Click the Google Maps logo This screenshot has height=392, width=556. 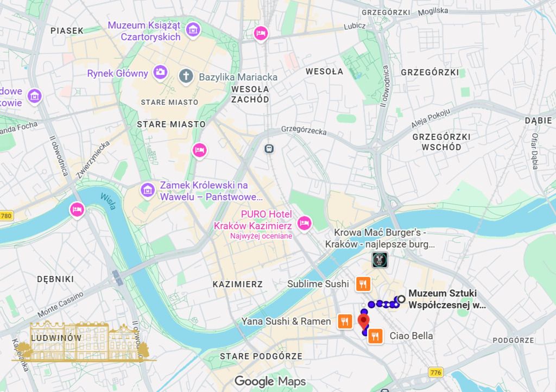coord(270,381)
